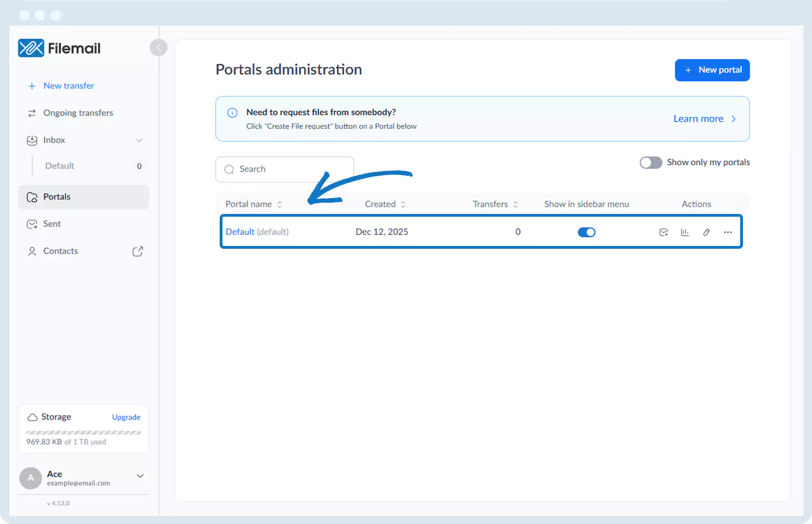This screenshot has height=524, width=812.
Task: Open the three-dot more actions menu
Action: tap(728, 232)
